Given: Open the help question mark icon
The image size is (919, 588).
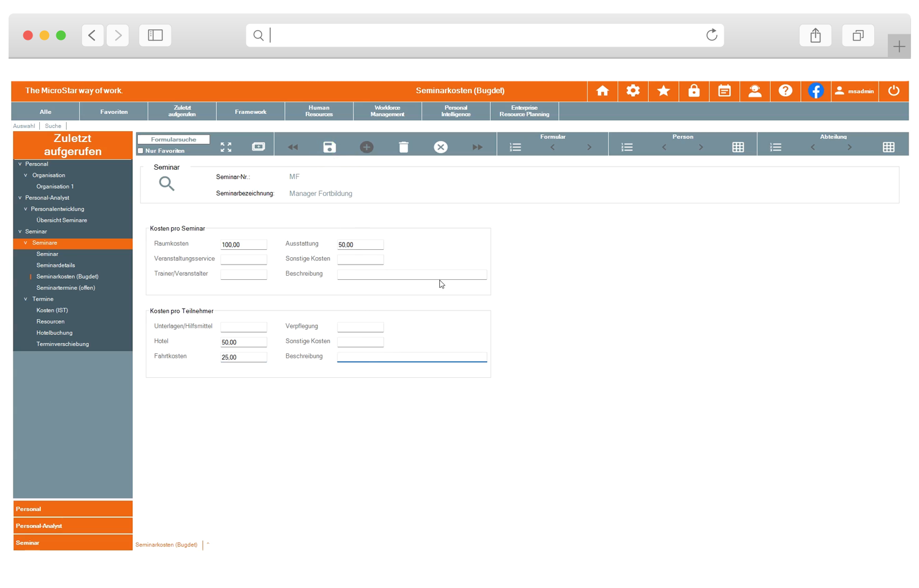Looking at the screenshot, I should click(785, 91).
